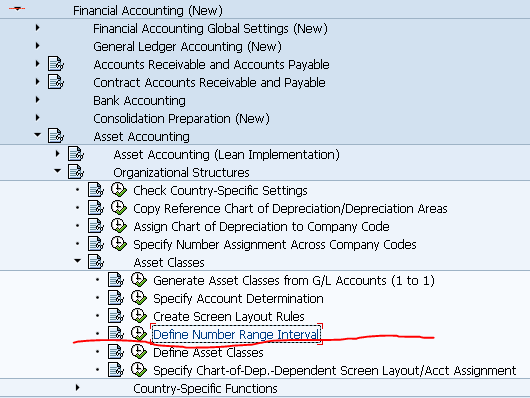Image resolution: width=530 pixels, height=398 pixels.
Task: Execute Specify Number Assignment Across Company Codes
Action: point(119,244)
